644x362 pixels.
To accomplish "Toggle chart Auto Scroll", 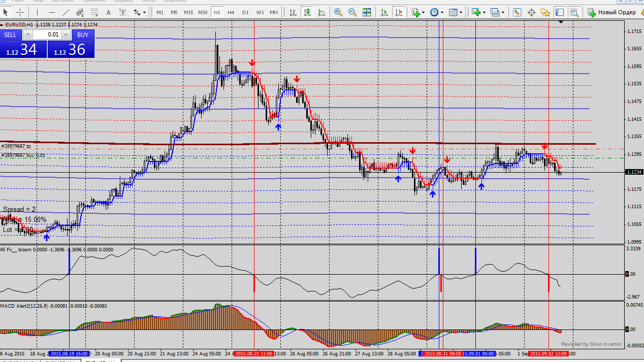I will 384,12.
